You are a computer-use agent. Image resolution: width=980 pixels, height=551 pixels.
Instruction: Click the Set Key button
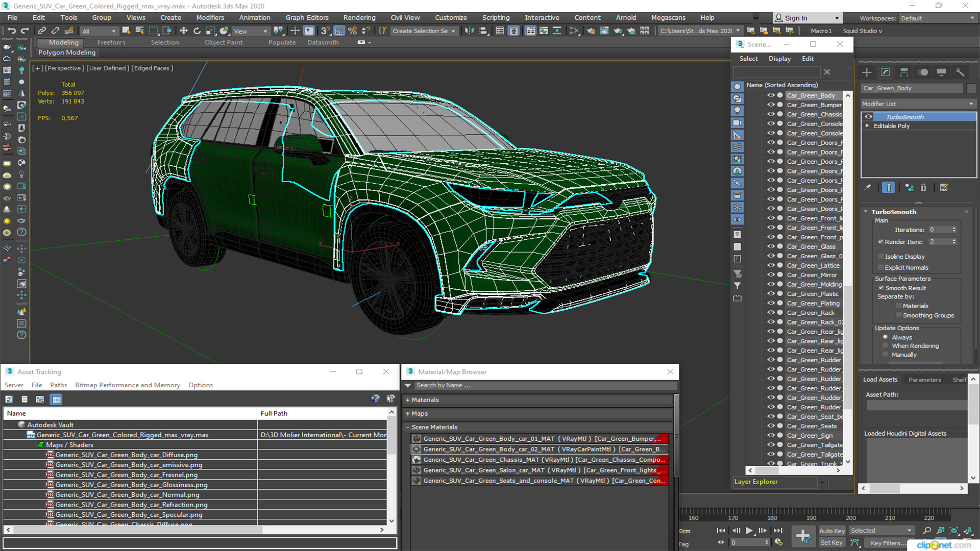coord(832,543)
